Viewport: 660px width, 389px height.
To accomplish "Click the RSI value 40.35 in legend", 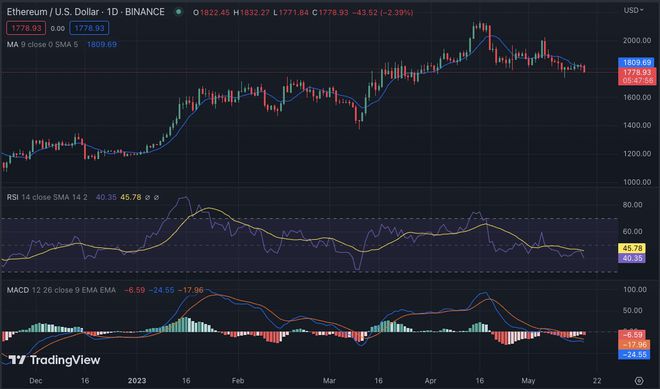I will coord(106,197).
